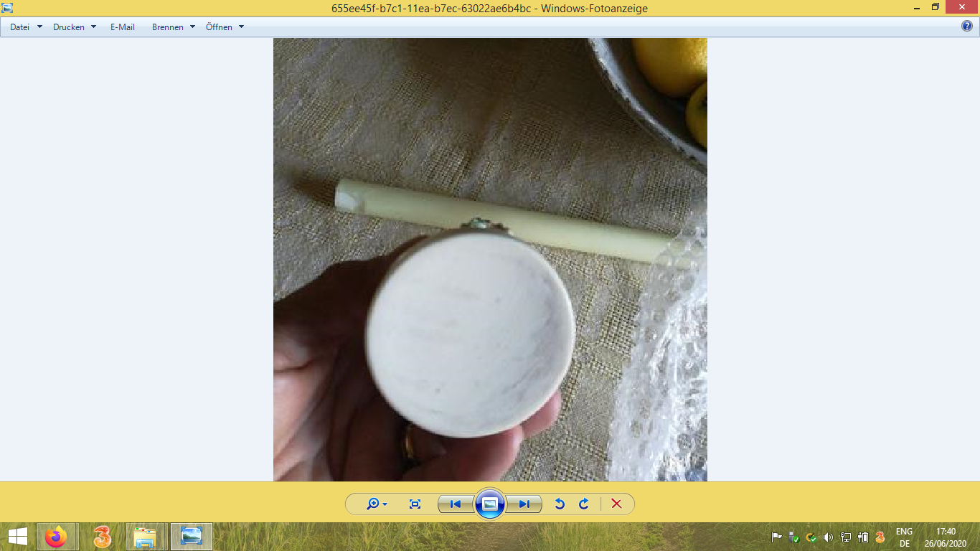Rotate the photo clockwise

[583, 504]
